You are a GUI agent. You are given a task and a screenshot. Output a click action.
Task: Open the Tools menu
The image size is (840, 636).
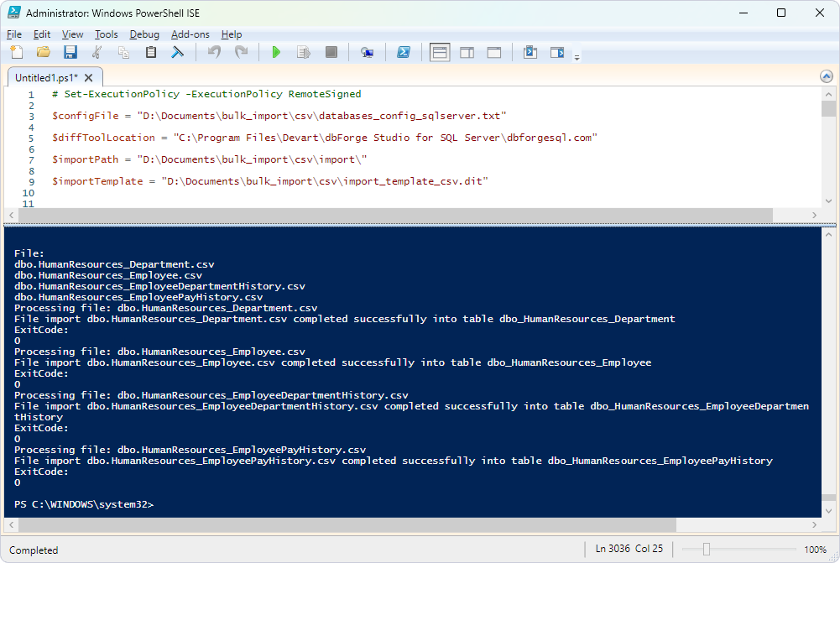click(x=106, y=34)
